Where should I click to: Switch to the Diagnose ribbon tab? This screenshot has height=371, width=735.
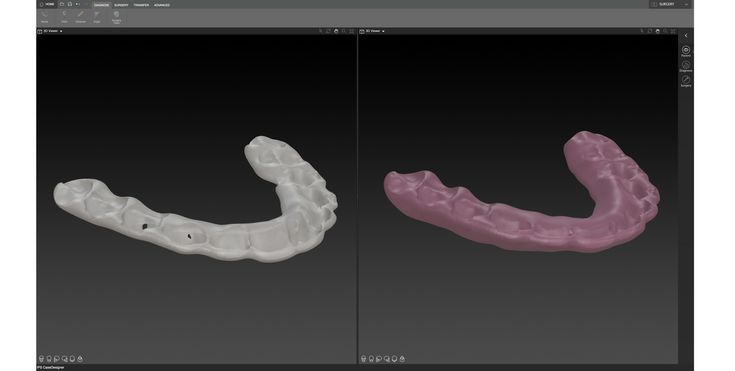pos(102,5)
